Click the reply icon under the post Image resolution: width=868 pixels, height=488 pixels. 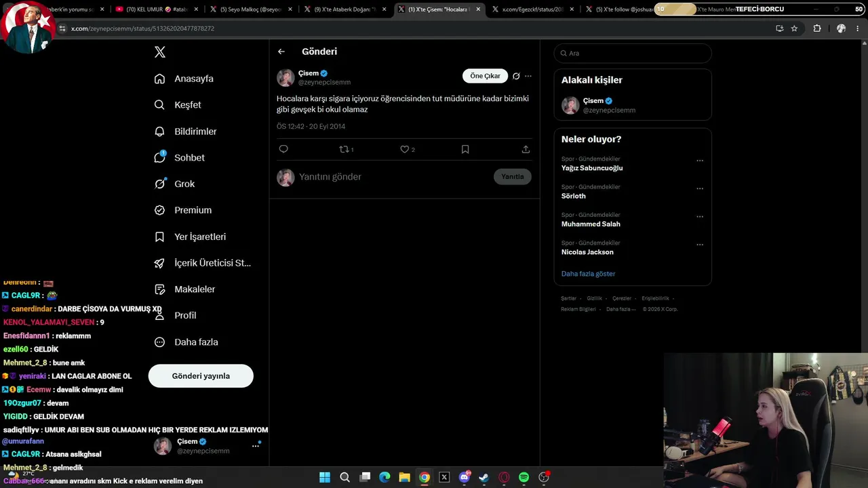point(283,149)
